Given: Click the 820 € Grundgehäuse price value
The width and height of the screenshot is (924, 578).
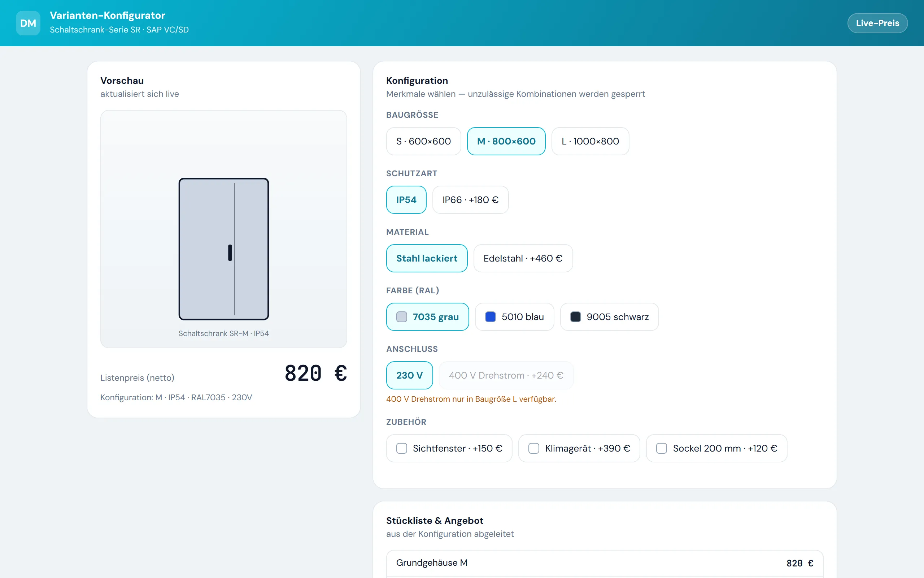Looking at the screenshot, I should point(800,563).
